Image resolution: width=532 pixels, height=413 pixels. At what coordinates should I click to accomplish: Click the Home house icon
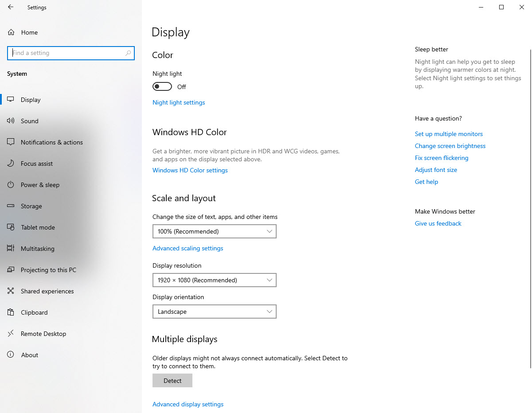[11, 32]
